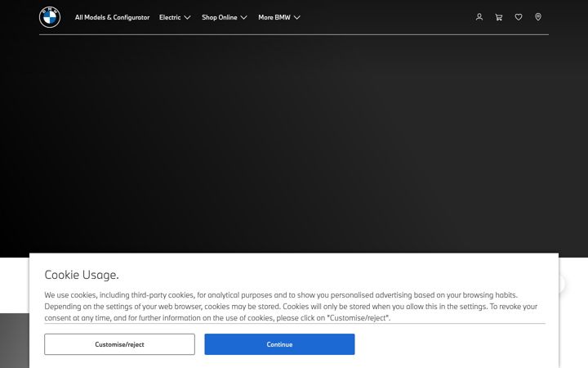Click the BMW logo in the header
588x368 pixels.
50,17
